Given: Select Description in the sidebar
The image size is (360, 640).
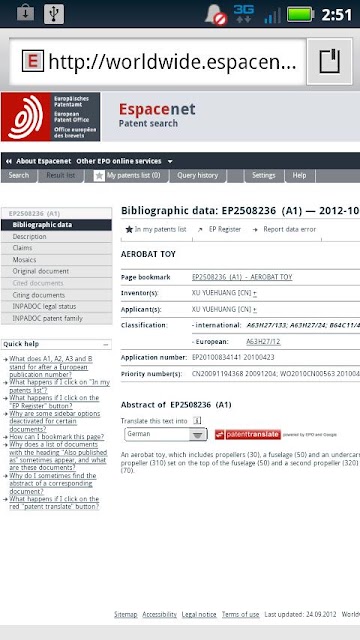Looking at the screenshot, I should coord(56,237).
